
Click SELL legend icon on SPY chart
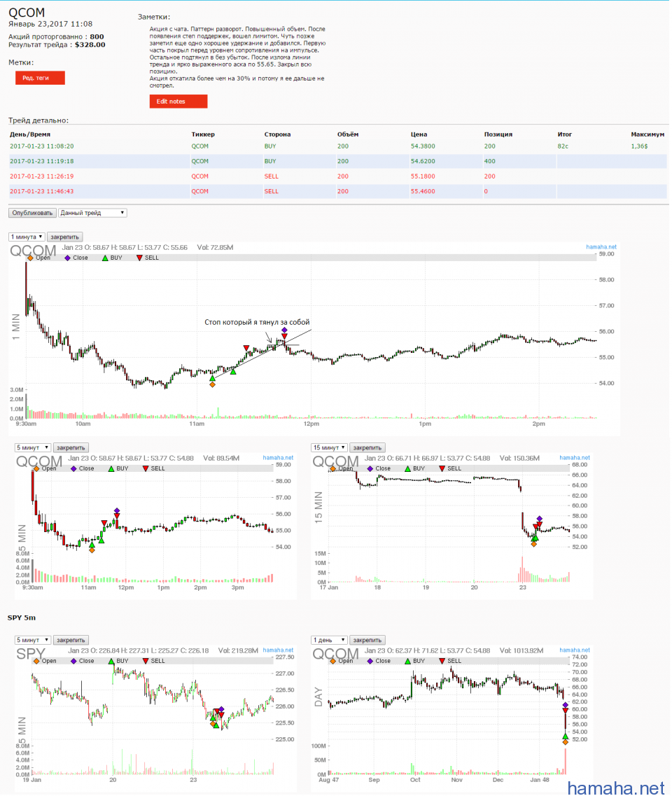click(x=146, y=661)
